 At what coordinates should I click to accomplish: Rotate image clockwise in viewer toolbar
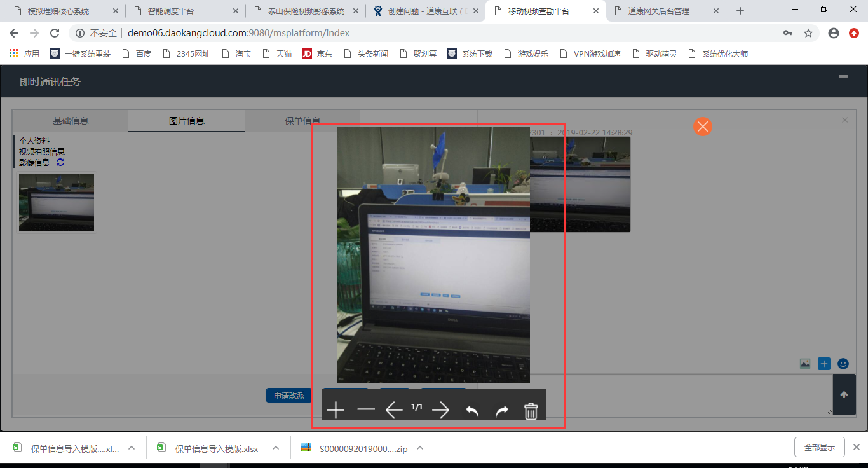(502, 412)
